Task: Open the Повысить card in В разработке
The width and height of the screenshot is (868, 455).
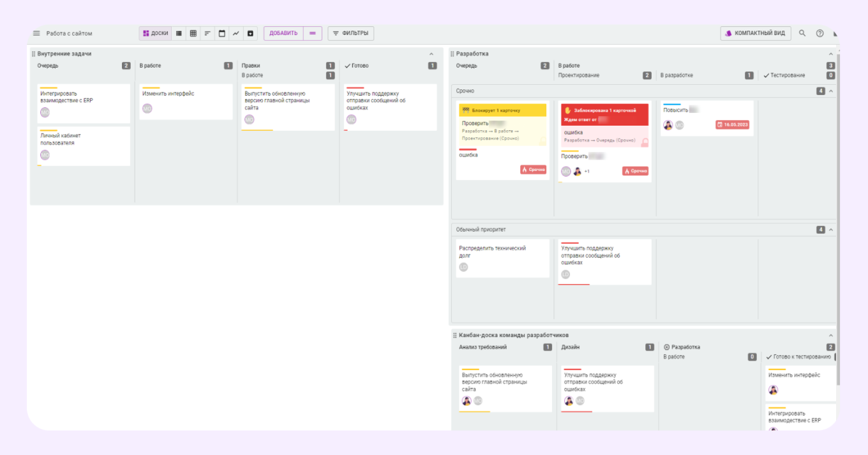Action: coord(707,118)
